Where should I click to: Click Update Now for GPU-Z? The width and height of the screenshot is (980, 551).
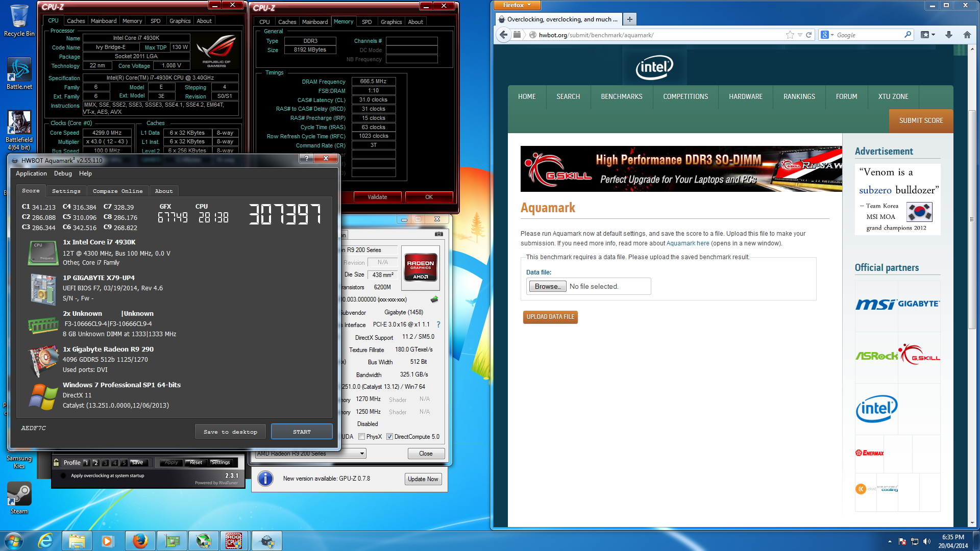tap(423, 479)
